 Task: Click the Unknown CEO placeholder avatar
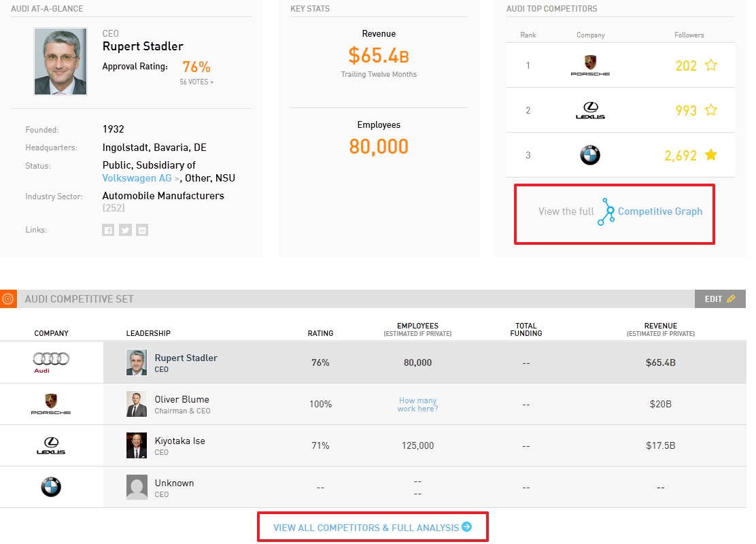(x=137, y=487)
